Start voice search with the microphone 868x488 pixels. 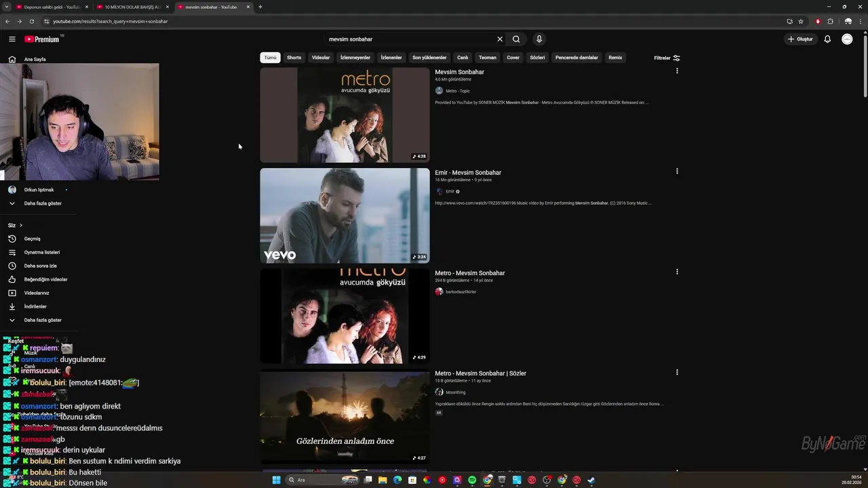point(539,39)
